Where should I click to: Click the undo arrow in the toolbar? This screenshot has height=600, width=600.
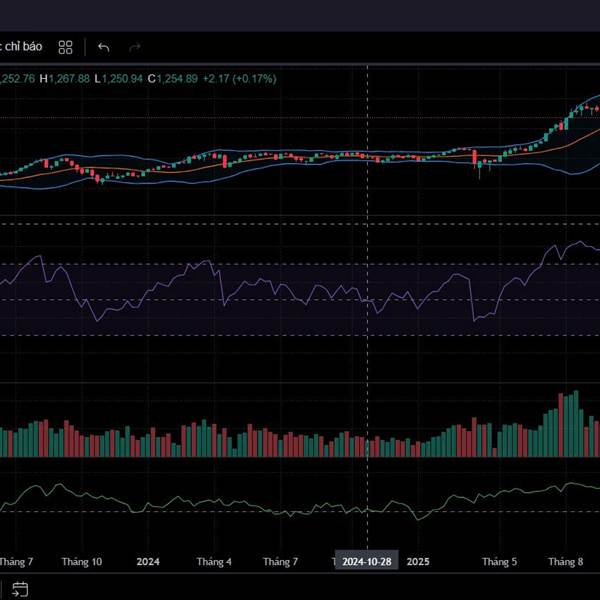(103, 47)
